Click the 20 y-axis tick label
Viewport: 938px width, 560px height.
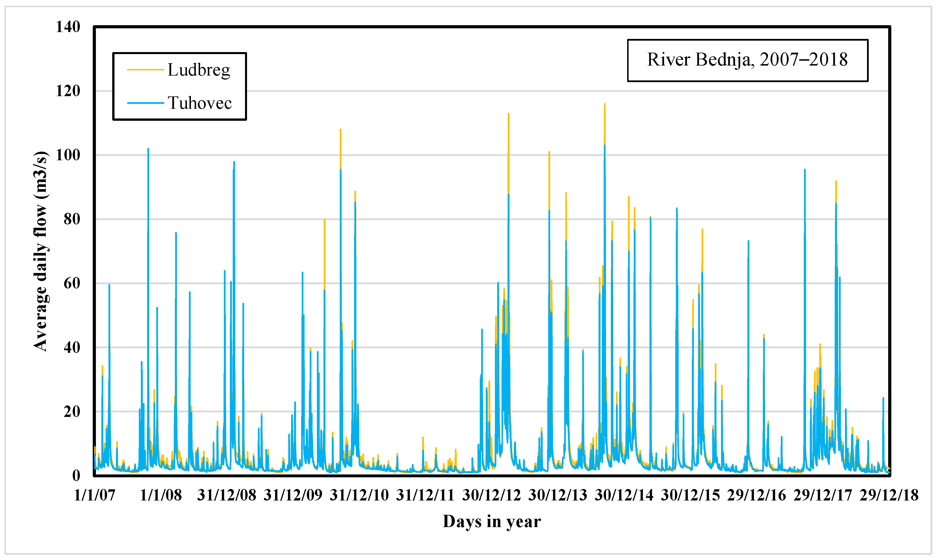[72, 411]
